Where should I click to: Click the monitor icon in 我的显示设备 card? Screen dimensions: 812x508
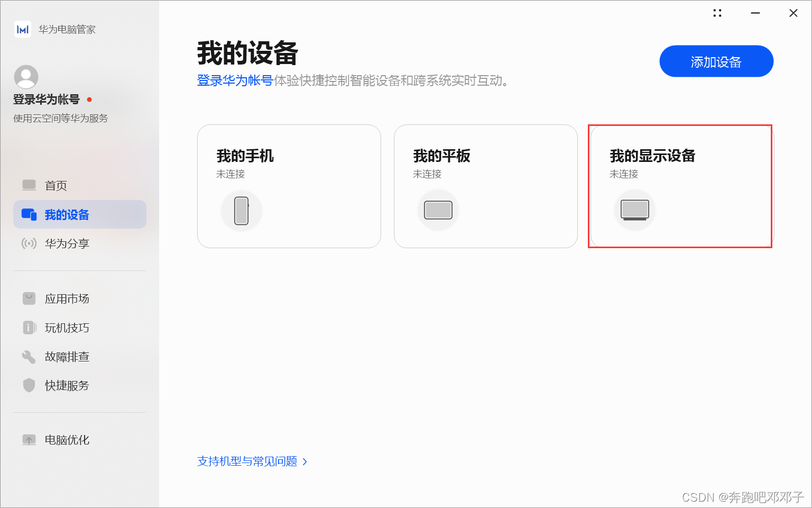635,211
